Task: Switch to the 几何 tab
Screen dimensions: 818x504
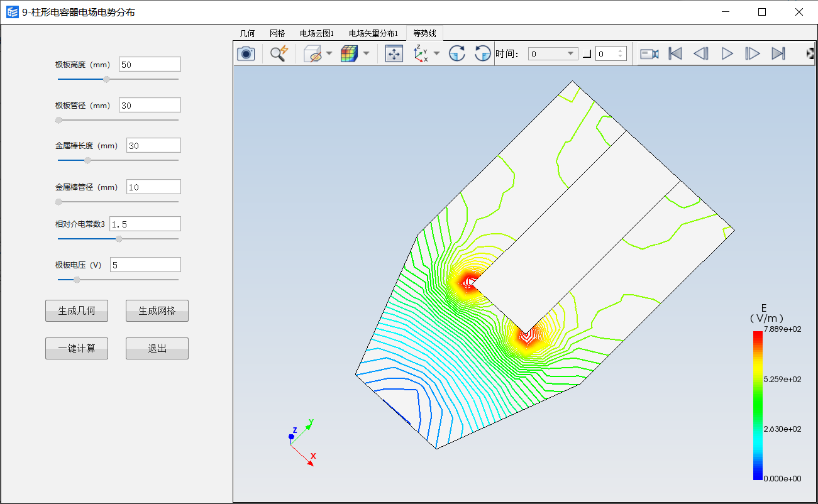Action: (248, 33)
